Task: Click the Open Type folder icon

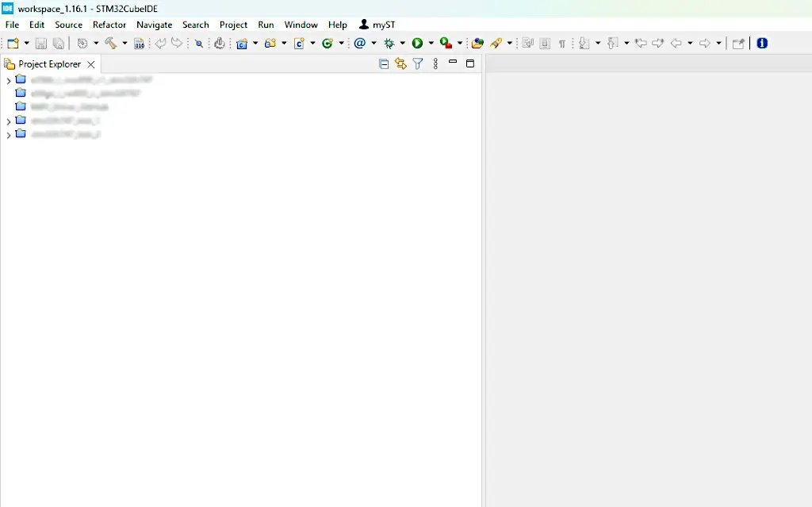Action: tap(477, 44)
